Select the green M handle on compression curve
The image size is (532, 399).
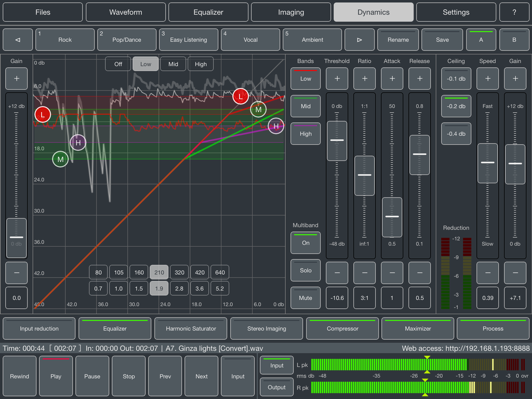point(258,109)
